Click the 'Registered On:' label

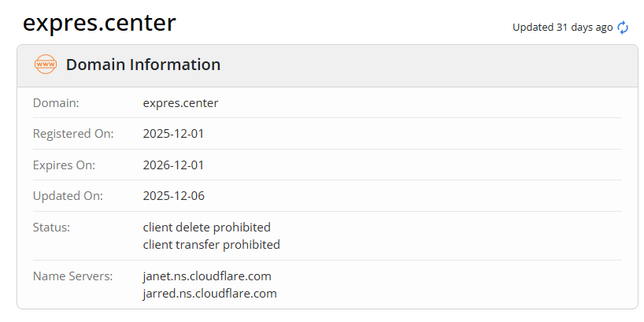pos(73,134)
